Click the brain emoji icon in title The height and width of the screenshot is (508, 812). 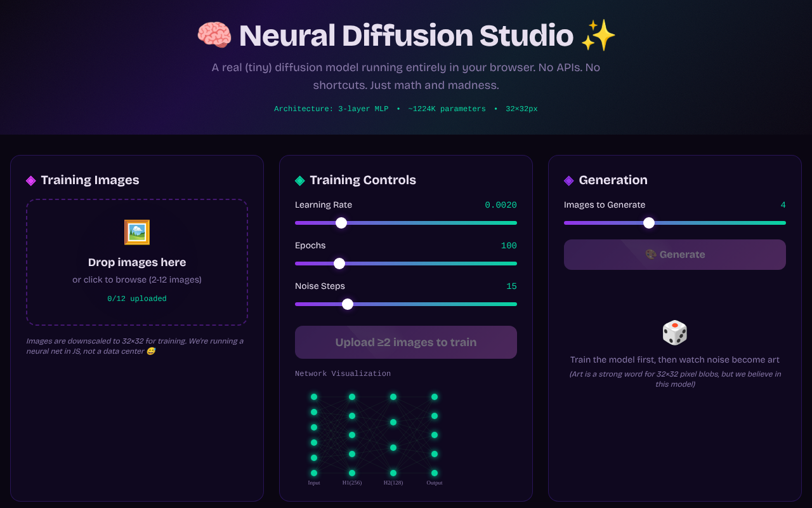[214, 36]
